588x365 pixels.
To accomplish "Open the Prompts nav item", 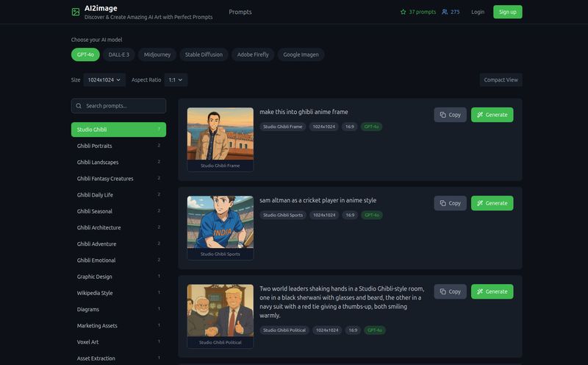I will [x=240, y=12].
